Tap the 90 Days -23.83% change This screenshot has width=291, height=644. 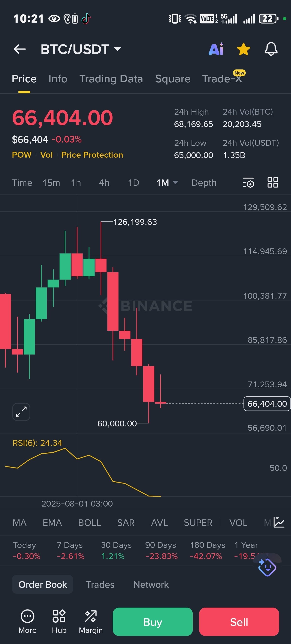(x=162, y=551)
